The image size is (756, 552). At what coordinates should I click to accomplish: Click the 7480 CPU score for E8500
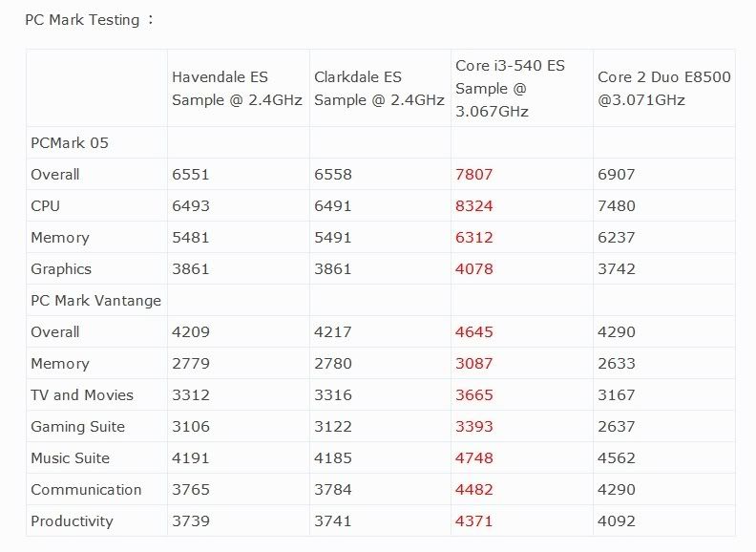[617, 206]
